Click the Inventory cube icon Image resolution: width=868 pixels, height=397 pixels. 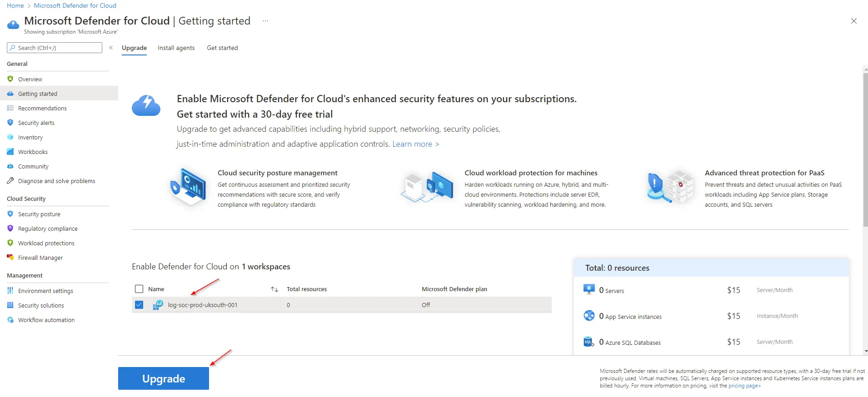click(10, 137)
